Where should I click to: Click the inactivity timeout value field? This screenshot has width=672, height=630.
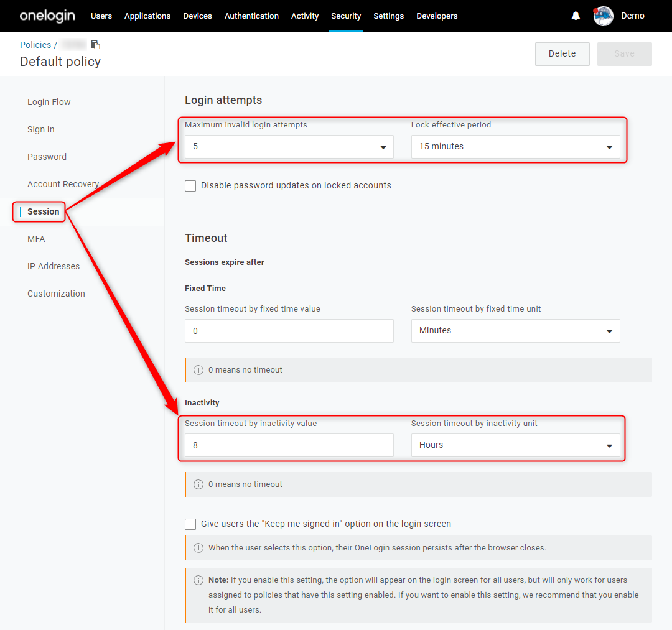[289, 445]
